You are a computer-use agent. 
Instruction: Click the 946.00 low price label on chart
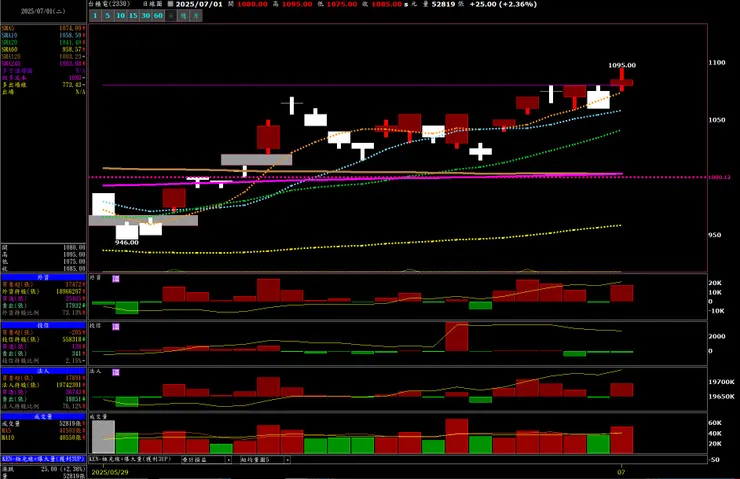click(x=126, y=242)
